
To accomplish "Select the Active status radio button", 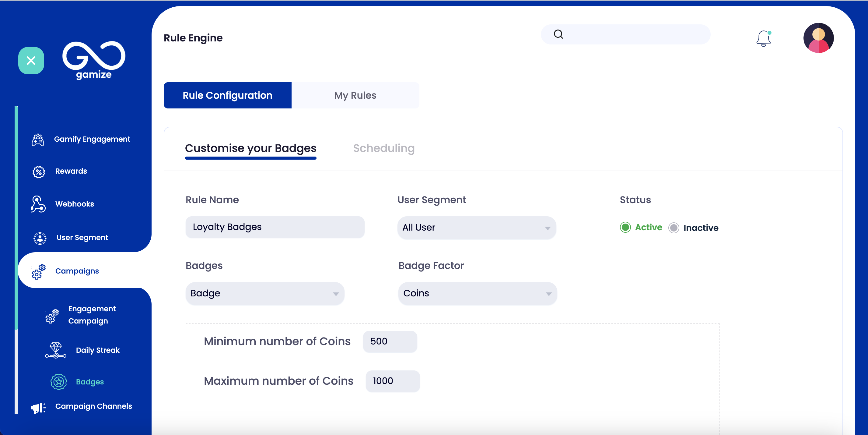I will click(x=625, y=228).
